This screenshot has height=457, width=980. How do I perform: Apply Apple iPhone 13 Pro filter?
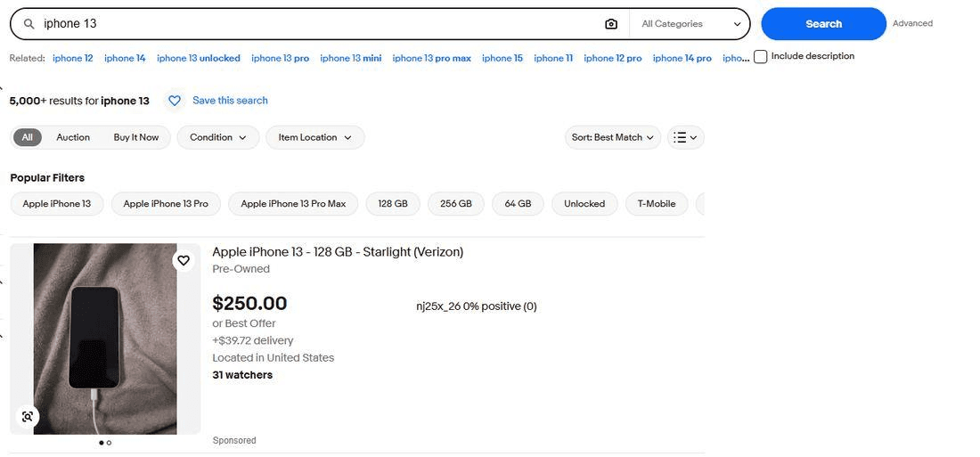tap(166, 204)
